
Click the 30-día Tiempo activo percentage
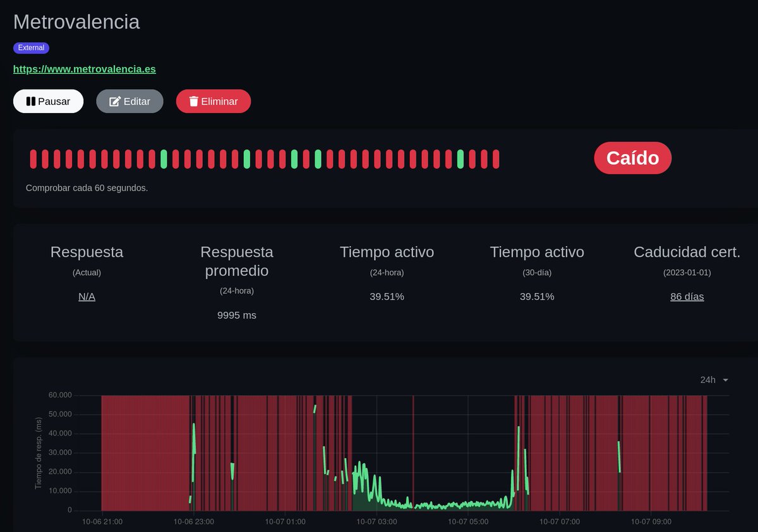[x=536, y=296]
